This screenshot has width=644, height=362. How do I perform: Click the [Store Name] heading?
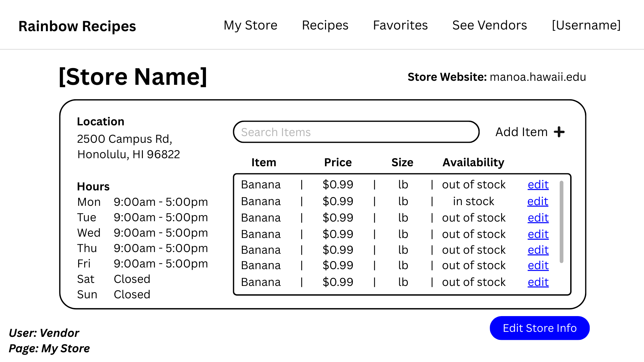pyautogui.click(x=133, y=77)
